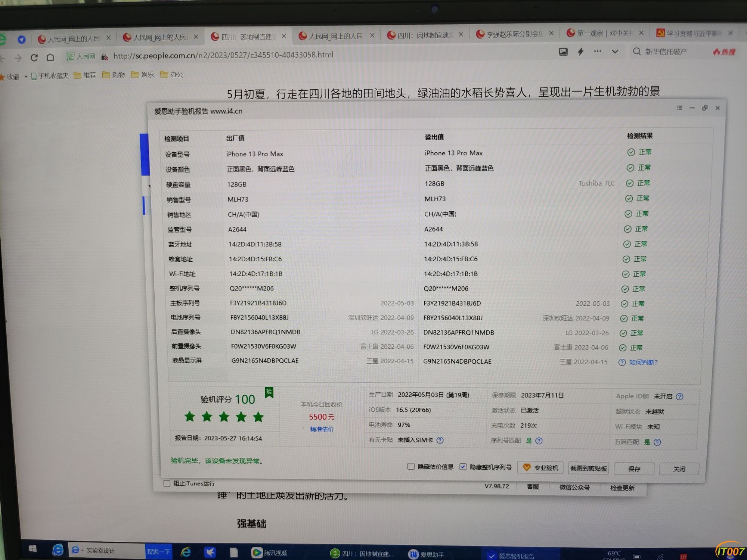
Task: Close the active 四川:因地制宜 tab
Action: click(x=284, y=36)
